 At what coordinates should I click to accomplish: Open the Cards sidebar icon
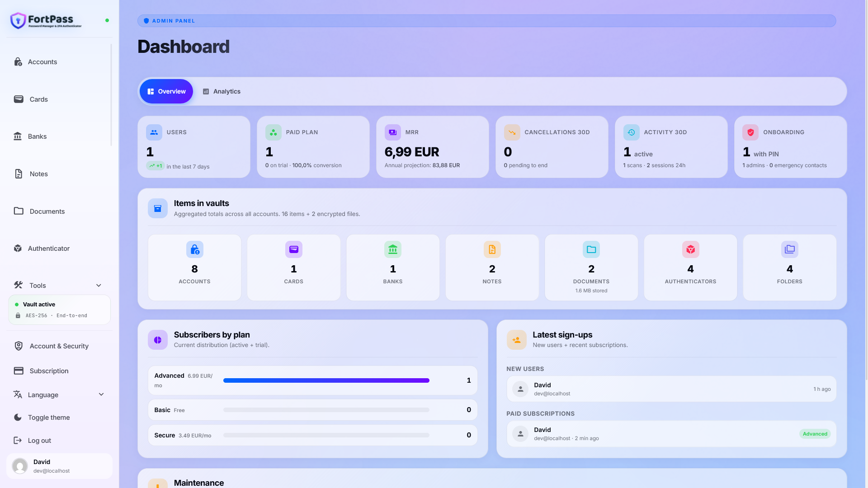click(19, 99)
